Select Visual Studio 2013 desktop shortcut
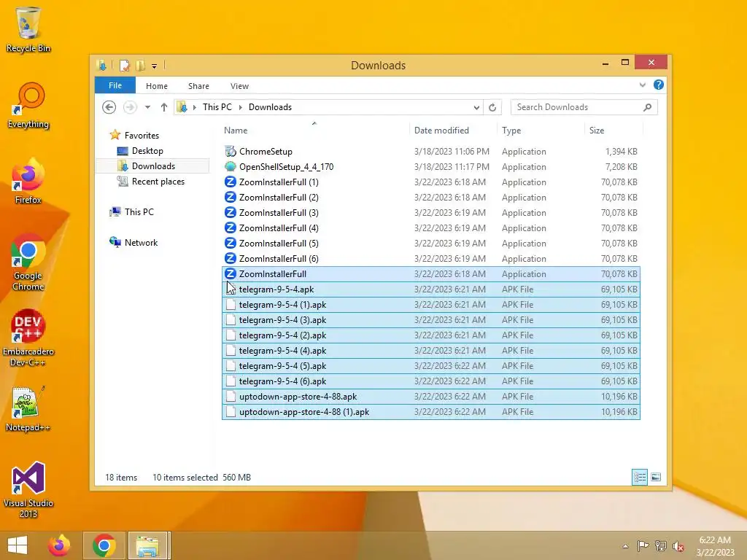The image size is (747, 560). (x=28, y=489)
